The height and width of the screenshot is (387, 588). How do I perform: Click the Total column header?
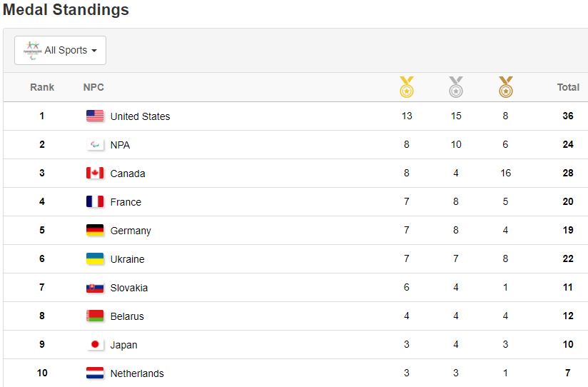568,87
